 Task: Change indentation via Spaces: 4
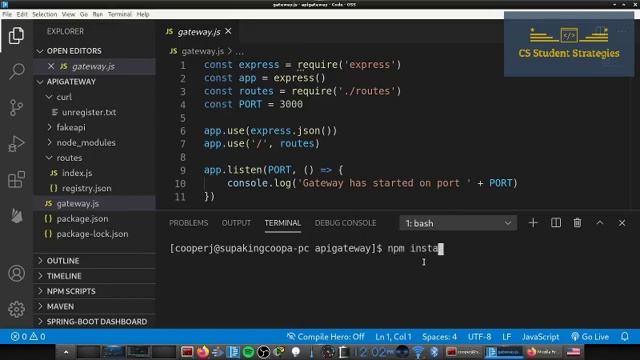point(439,337)
